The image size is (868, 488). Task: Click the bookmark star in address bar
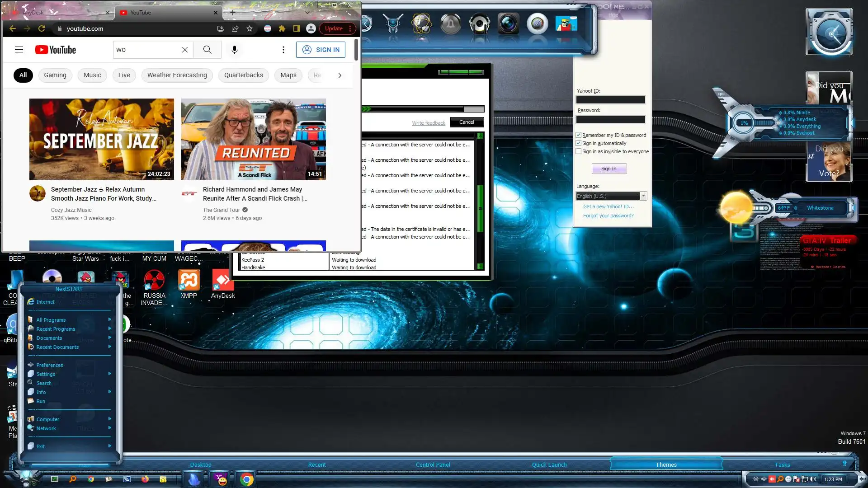click(250, 28)
